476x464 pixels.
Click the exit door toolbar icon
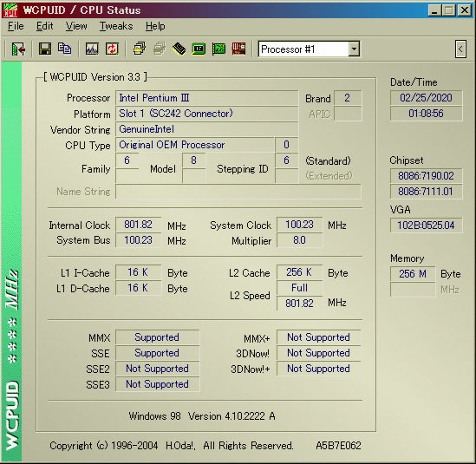18,49
